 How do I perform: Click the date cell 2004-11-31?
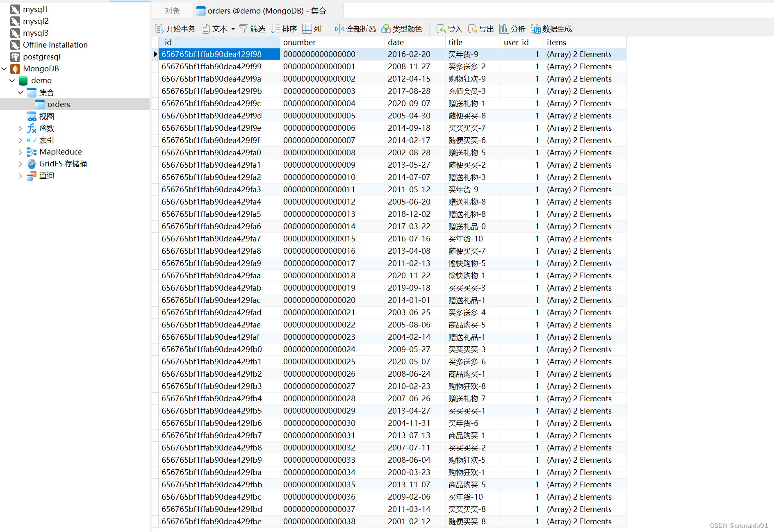click(415, 423)
